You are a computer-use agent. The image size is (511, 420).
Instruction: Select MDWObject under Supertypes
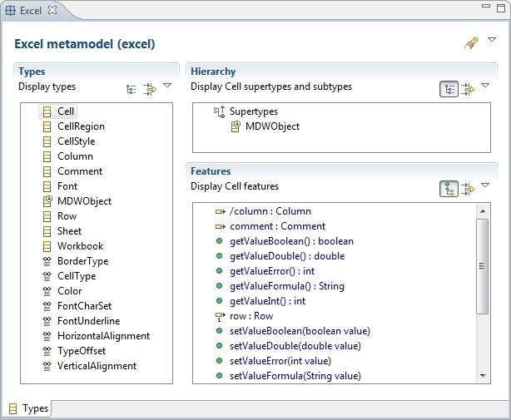272,126
